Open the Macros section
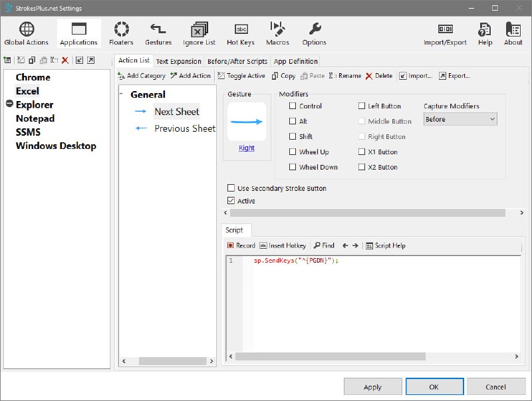 tap(277, 34)
